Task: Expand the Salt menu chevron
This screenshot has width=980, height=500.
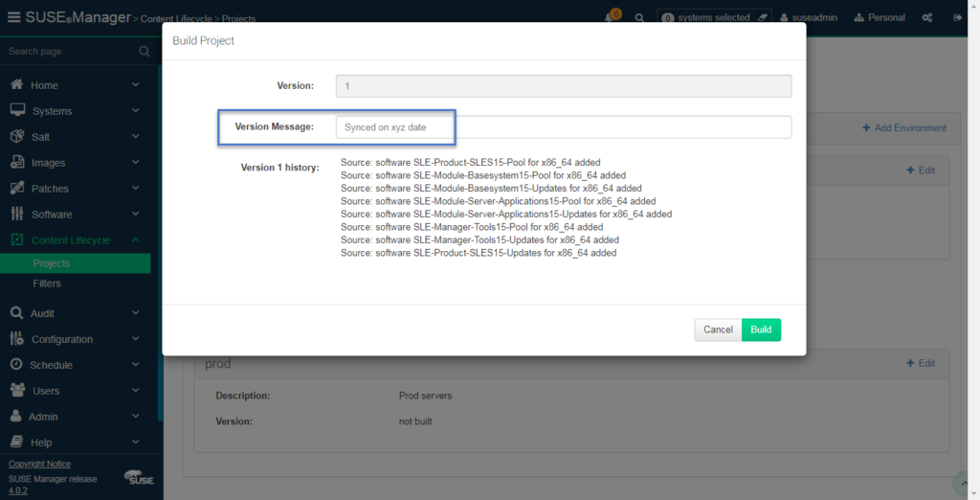Action: pyautogui.click(x=136, y=136)
